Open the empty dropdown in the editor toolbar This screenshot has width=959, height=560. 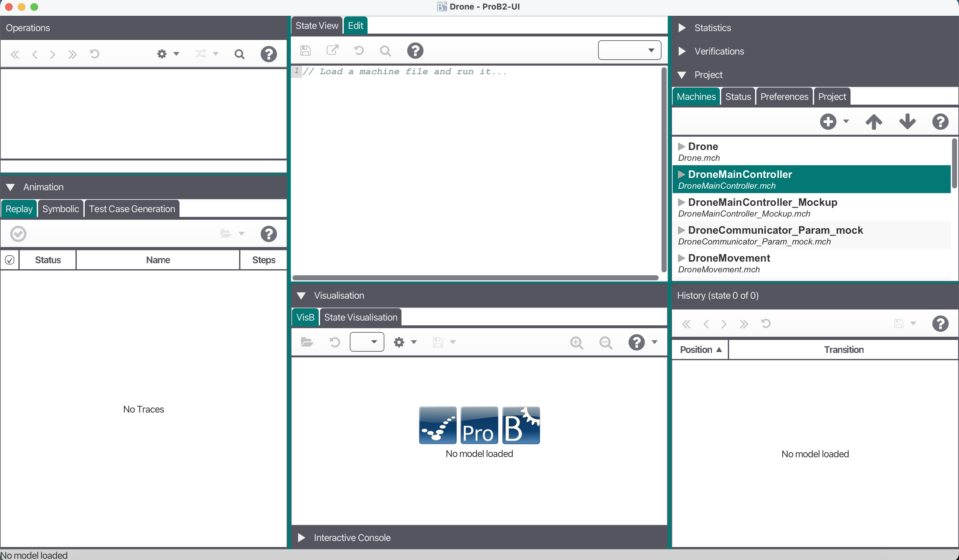[x=630, y=50]
